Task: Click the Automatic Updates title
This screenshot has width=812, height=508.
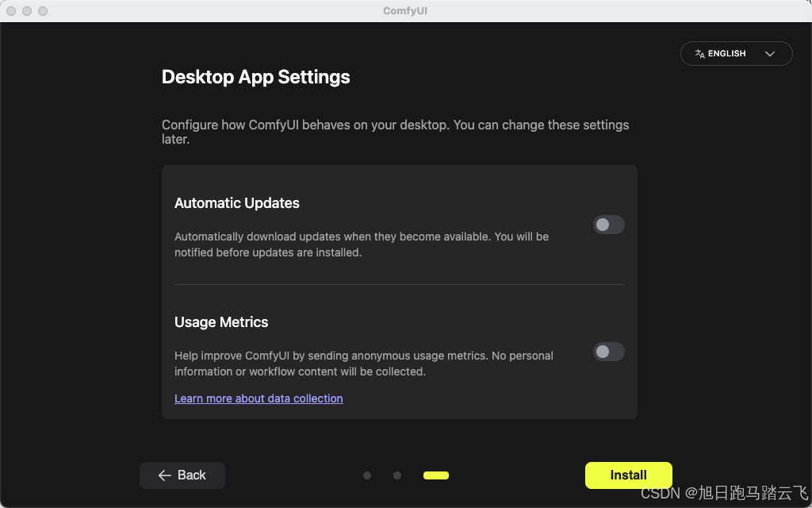Action: tap(236, 203)
